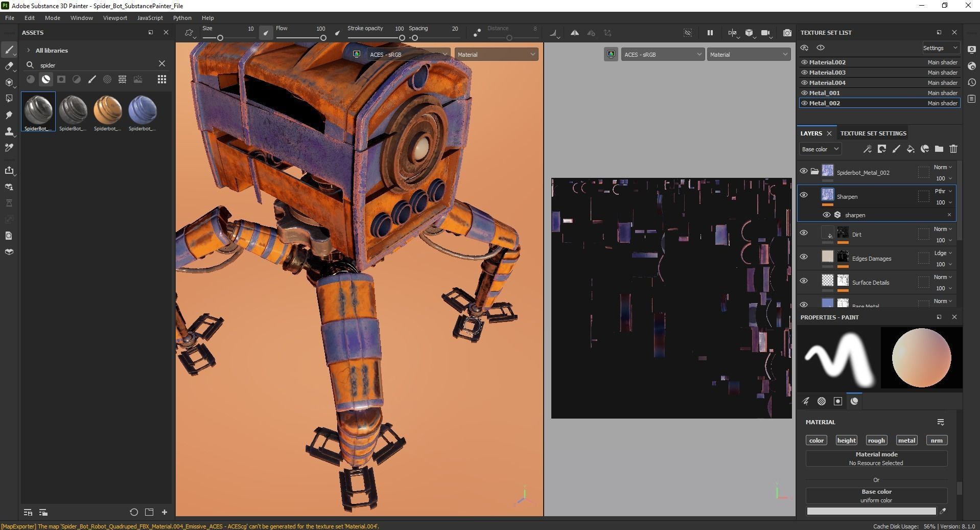This screenshot has width=980, height=530.
Task: Switch to the Layers tab
Action: (811, 133)
